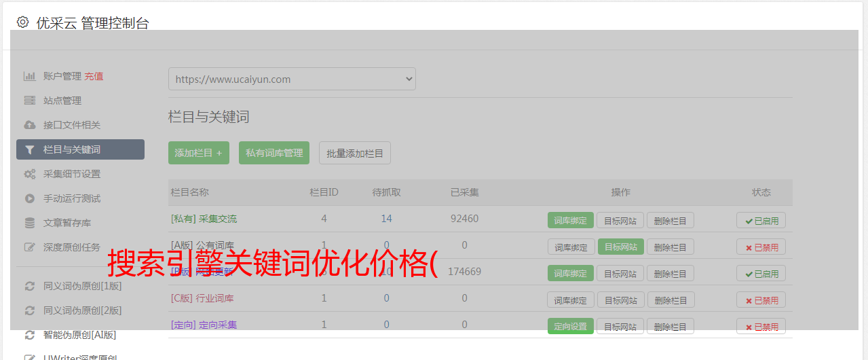Screen dimensions: 868x360
Task: Click the refresh icon for 同义词伪原创[2版]
Action: (x=29, y=310)
